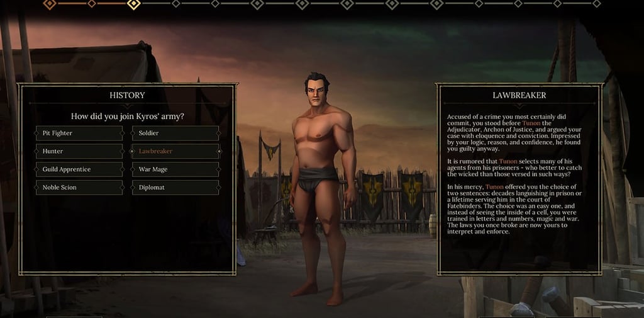
Task: Choose the Diplomat history option
Action: click(x=175, y=187)
